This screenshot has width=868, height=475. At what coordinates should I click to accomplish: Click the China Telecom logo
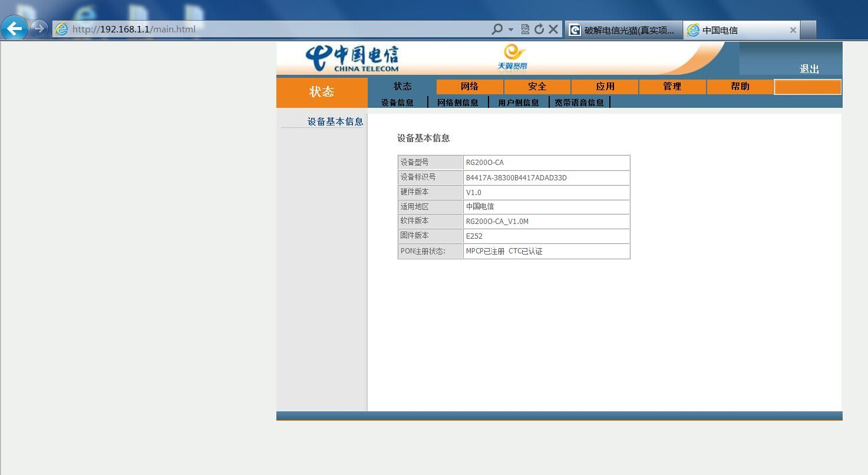click(352, 58)
